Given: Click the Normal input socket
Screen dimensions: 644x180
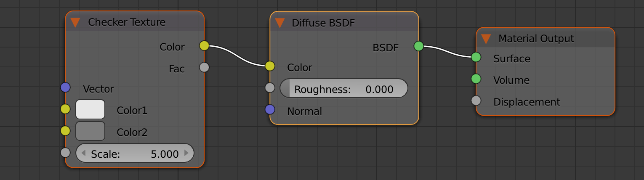Looking at the screenshot, I should [270, 110].
